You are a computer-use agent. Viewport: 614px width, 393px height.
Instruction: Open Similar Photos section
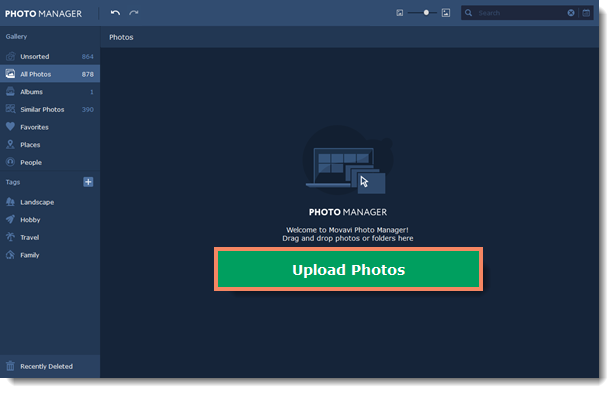50,109
